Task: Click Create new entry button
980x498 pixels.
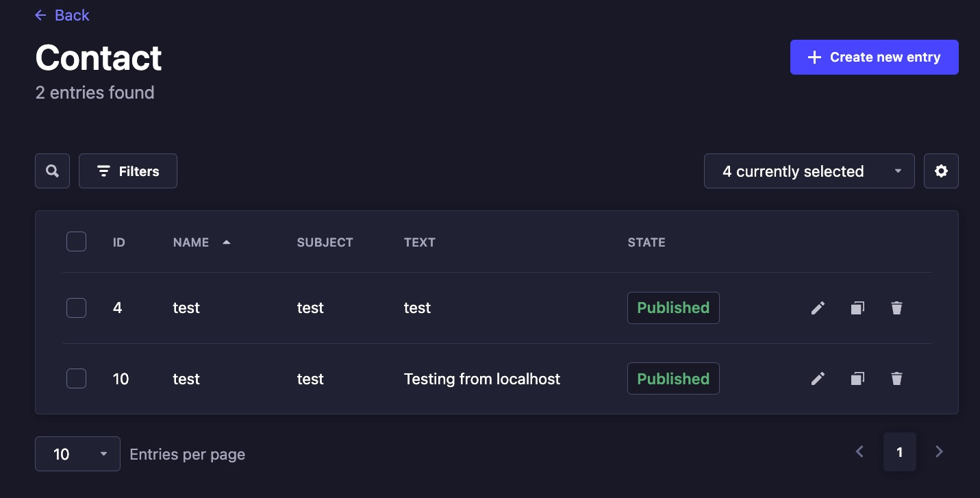Action: tap(874, 57)
